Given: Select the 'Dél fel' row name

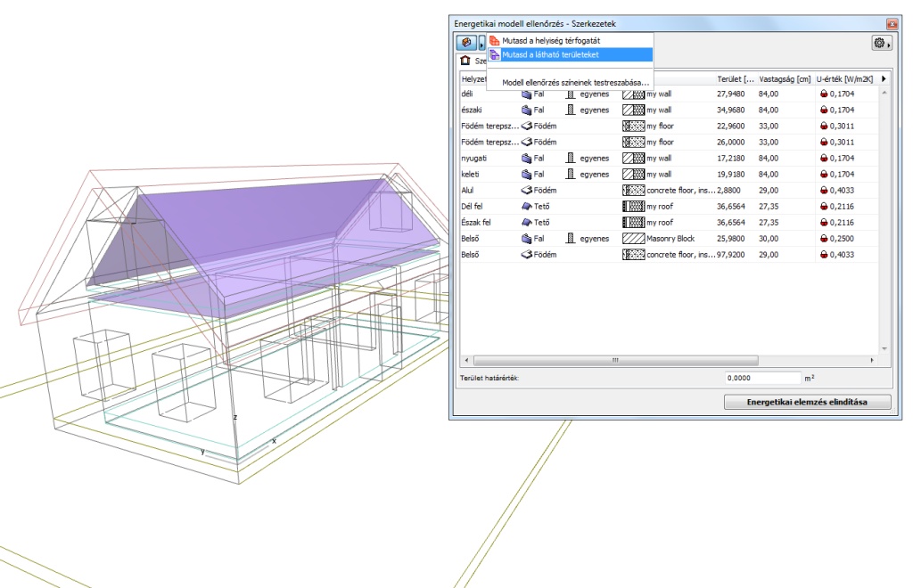Looking at the screenshot, I should point(472,207).
